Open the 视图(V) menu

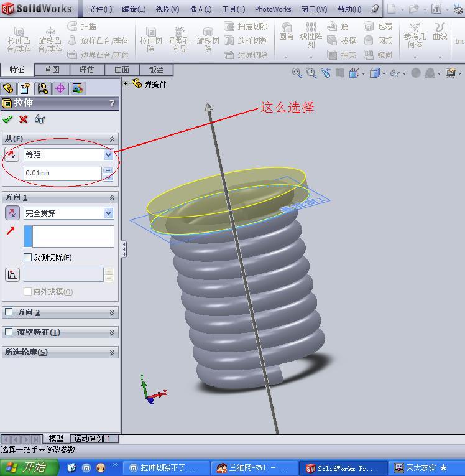(167, 9)
